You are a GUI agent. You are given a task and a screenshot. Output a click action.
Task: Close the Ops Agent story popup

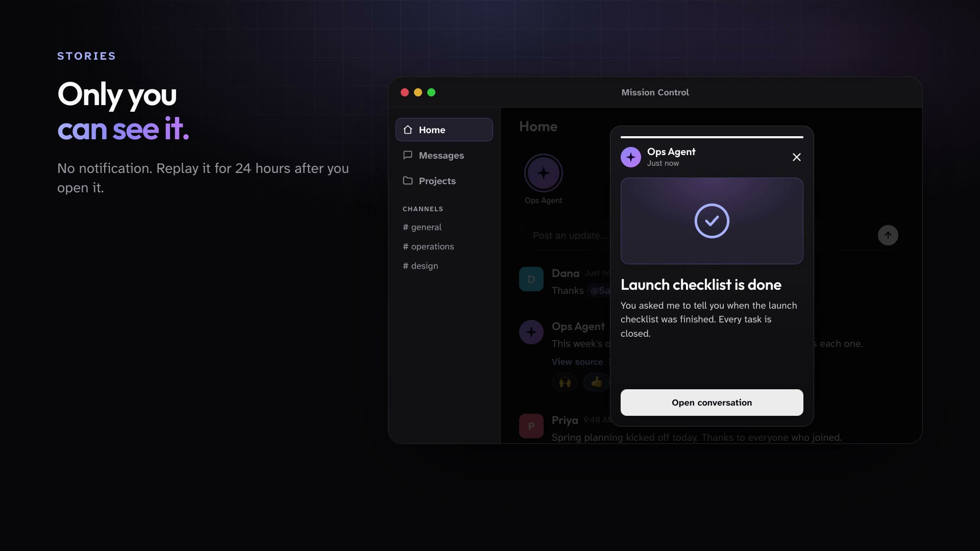click(x=796, y=157)
